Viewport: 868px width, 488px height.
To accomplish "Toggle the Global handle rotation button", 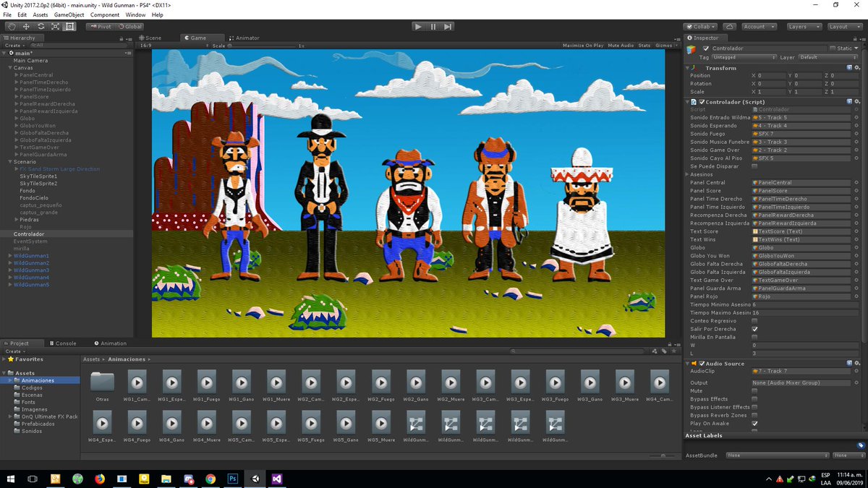I will click(x=129, y=26).
